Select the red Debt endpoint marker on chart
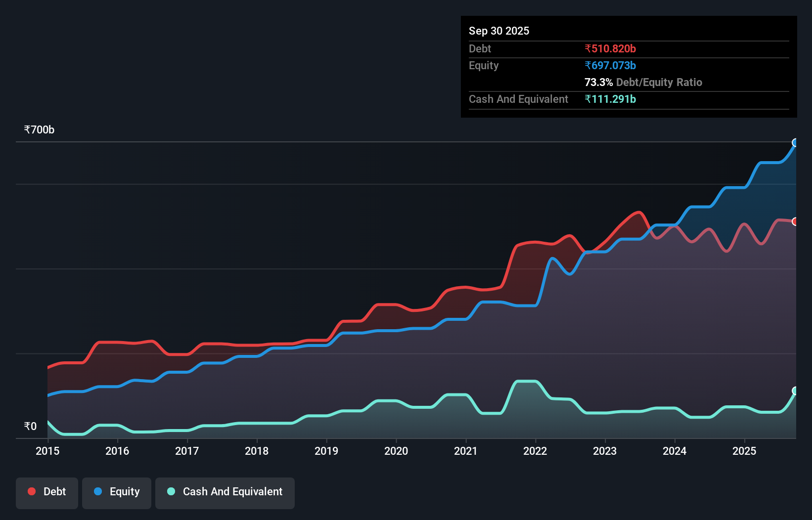This screenshot has width=812, height=520. (795, 221)
